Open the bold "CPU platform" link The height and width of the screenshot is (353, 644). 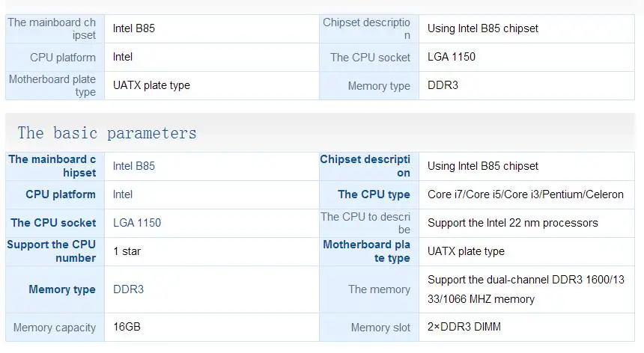click(61, 194)
